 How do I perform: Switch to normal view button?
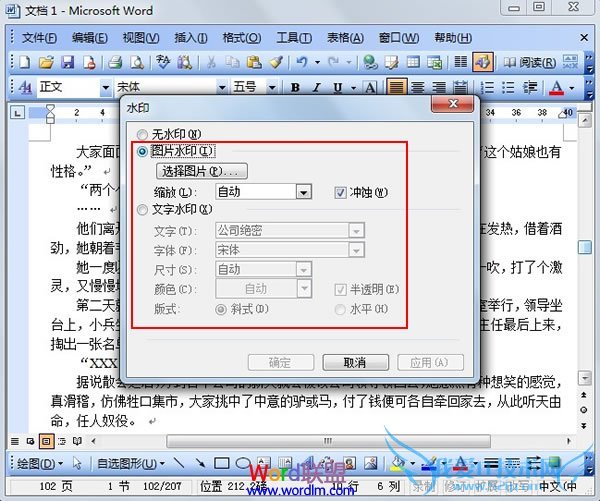pyautogui.click(x=15, y=441)
